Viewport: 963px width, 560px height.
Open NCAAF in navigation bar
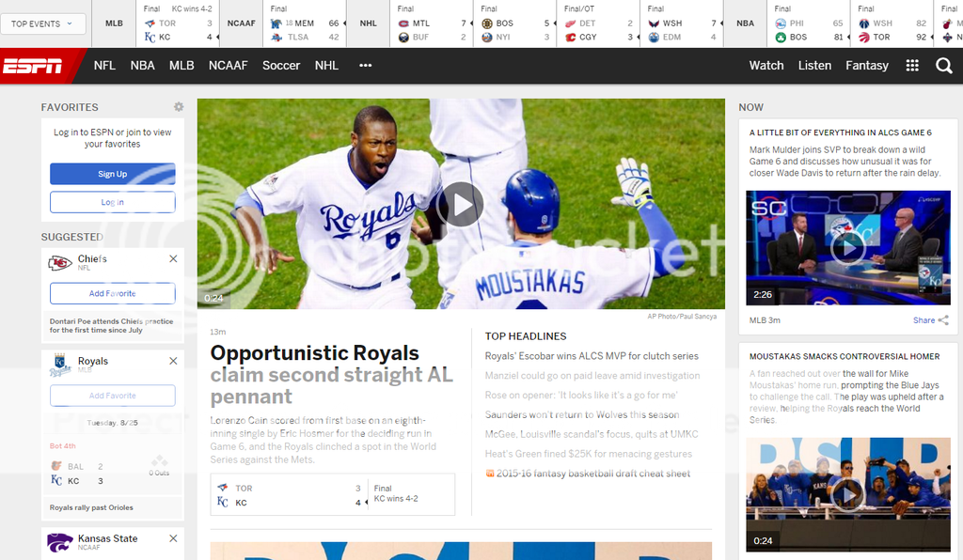[228, 66]
